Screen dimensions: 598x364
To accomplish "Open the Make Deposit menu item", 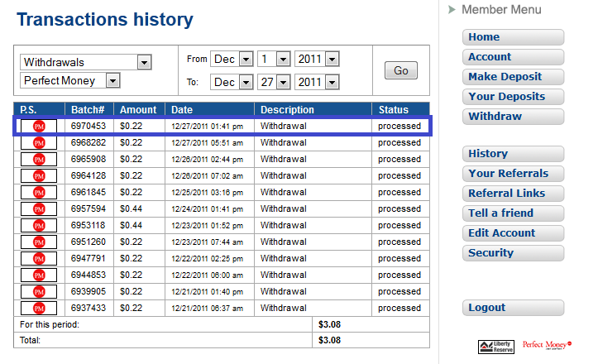I will click(513, 77).
